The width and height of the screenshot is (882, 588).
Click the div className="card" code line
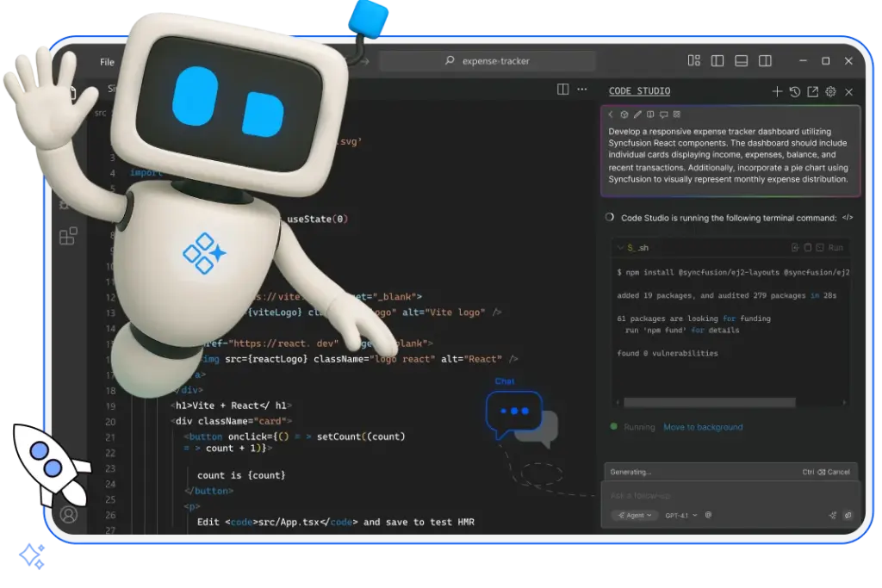point(232,421)
